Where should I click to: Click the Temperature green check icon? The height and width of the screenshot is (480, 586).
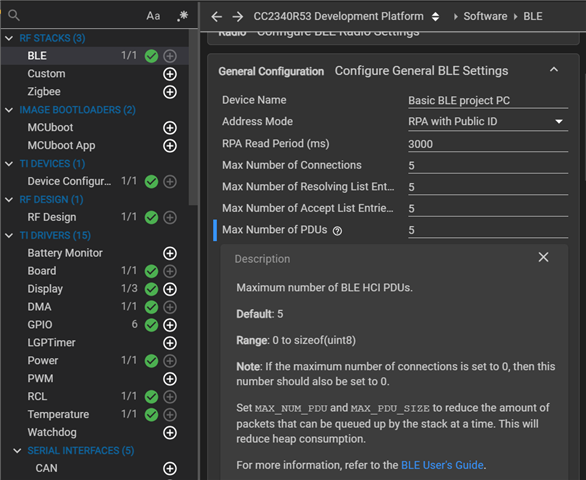tap(151, 415)
